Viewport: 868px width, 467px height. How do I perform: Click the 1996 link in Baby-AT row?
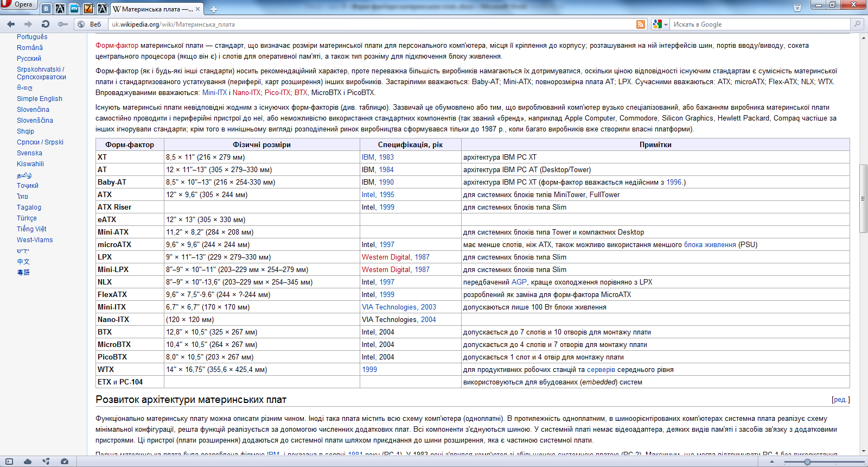(x=674, y=182)
